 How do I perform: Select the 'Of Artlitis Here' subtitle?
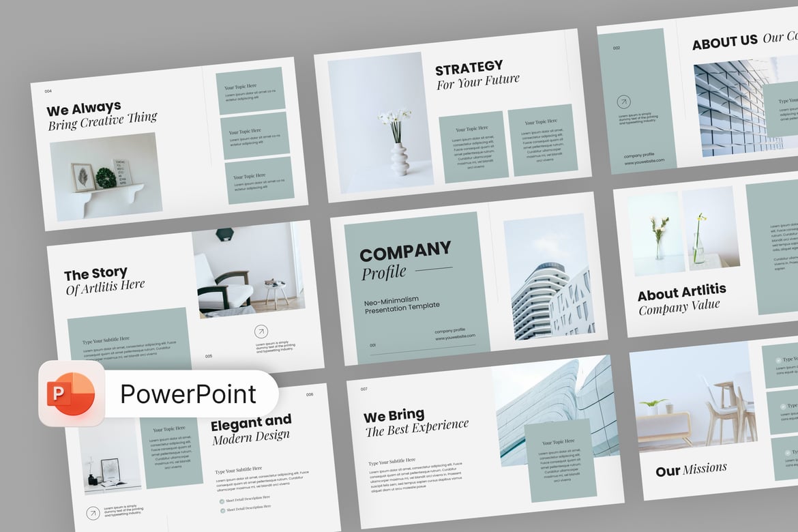pos(105,287)
